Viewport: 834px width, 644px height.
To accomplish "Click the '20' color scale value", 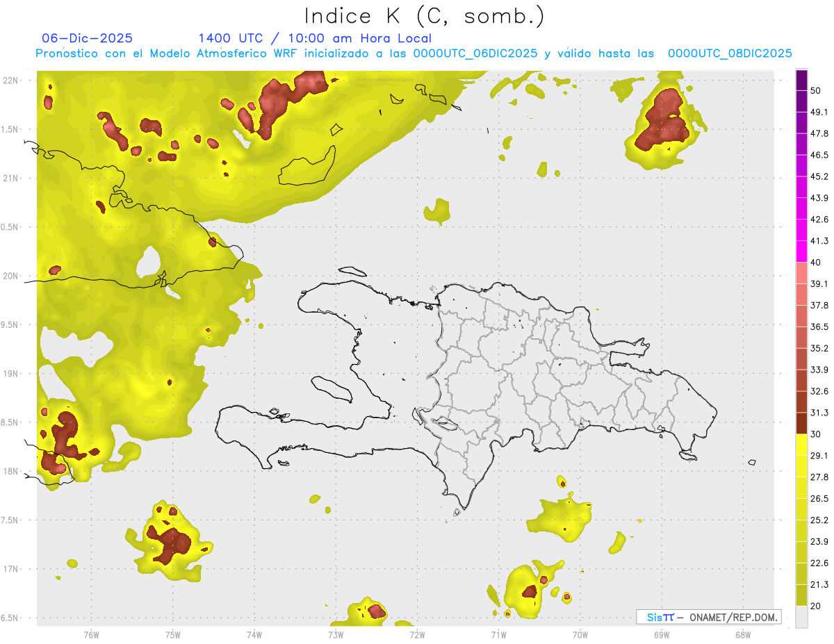I will (x=816, y=606).
